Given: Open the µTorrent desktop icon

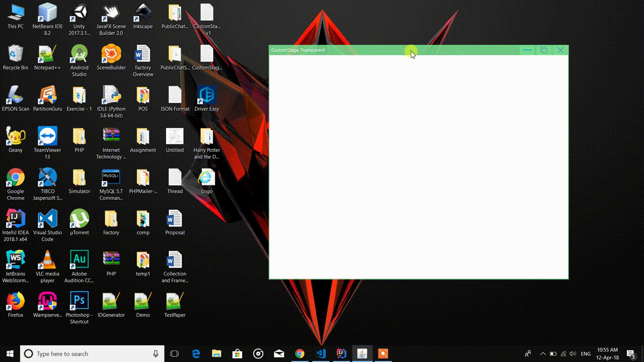Looking at the screenshot, I should [x=79, y=222].
